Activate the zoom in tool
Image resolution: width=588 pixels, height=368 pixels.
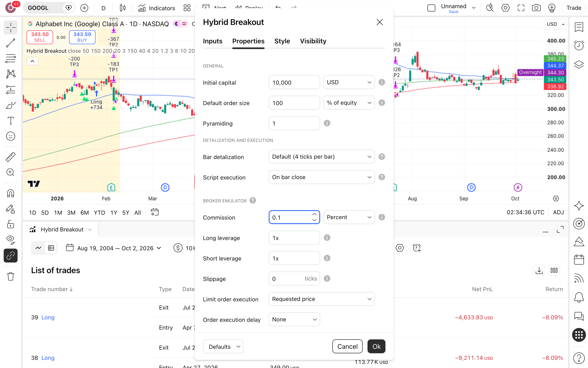pyautogui.click(x=10, y=172)
